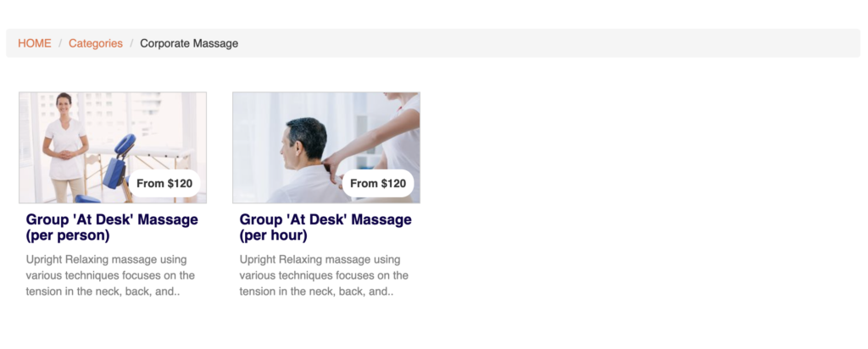Open the Categories breadcrumb link

click(96, 43)
